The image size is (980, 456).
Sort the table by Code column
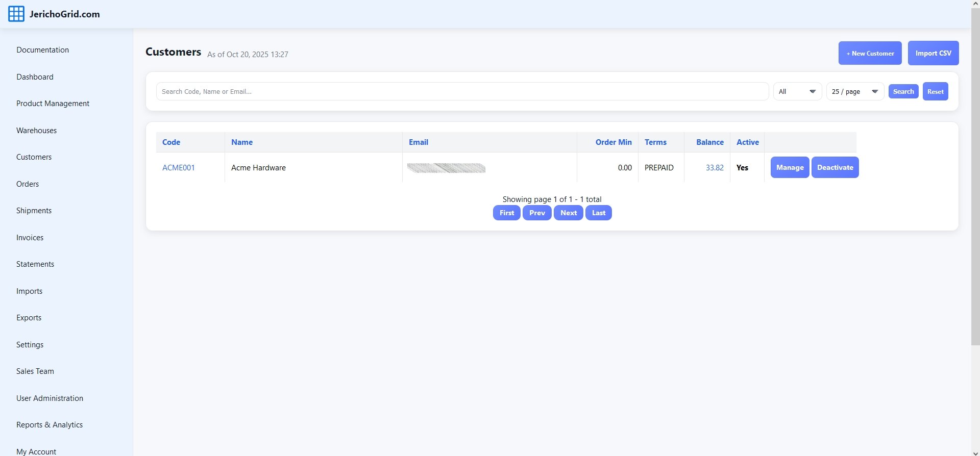(x=171, y=142)
